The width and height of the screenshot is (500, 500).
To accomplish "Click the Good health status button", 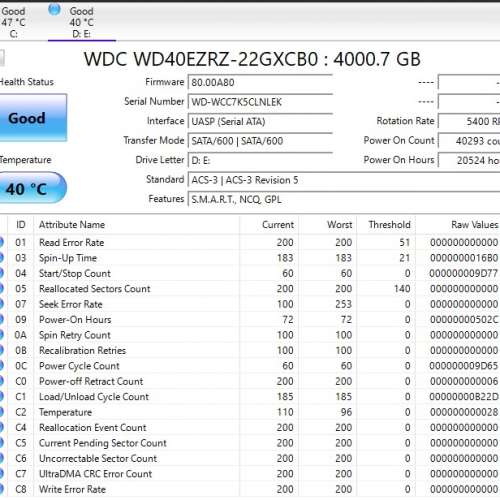I will pyautogui.click(x=33, y=118).
